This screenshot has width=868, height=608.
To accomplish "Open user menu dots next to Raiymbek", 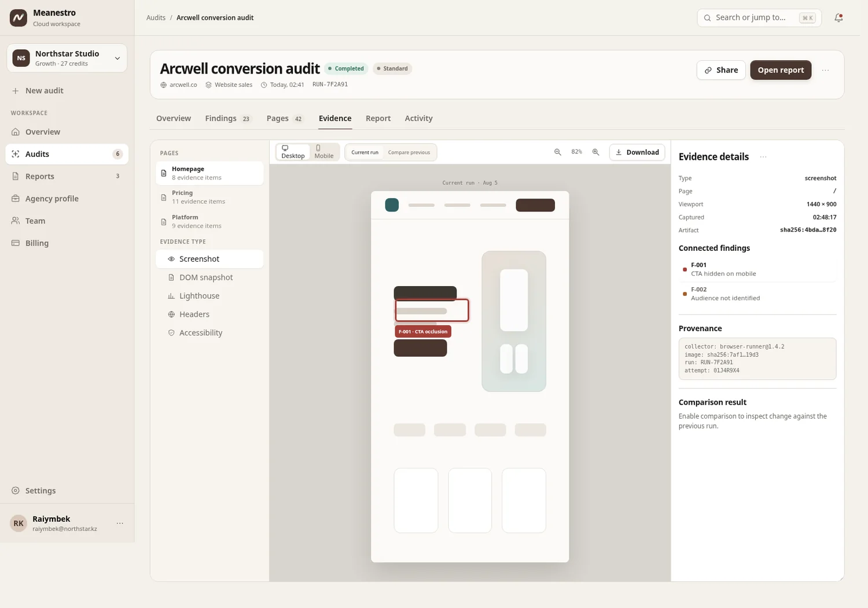I will point(120,523).
